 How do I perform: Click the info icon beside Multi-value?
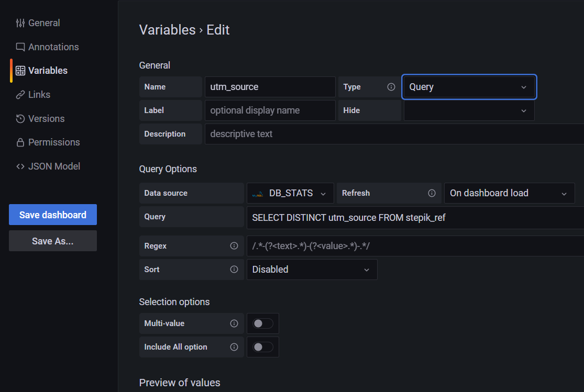pos(234,323)
